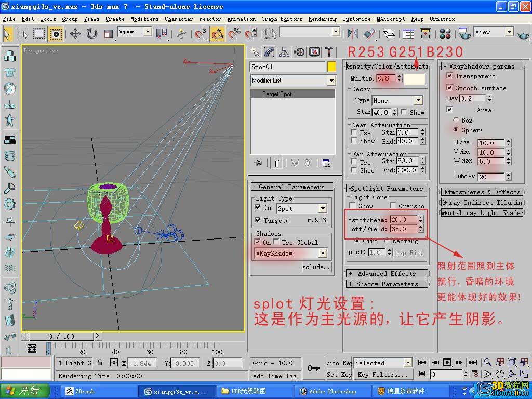The height and width of the screenshot is (399, 532).
Task: Open the Customize menu
Action: point(356,19)
